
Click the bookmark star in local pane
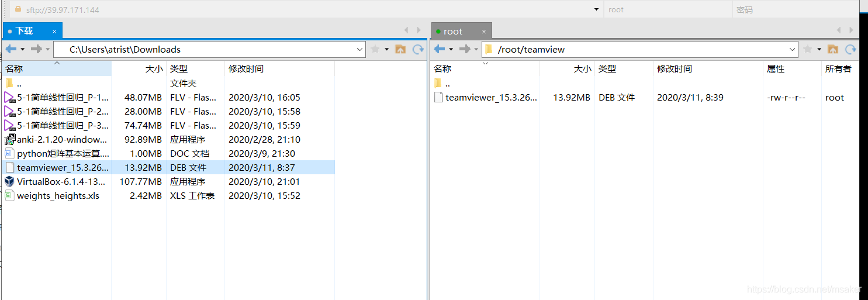coord(376,49)
